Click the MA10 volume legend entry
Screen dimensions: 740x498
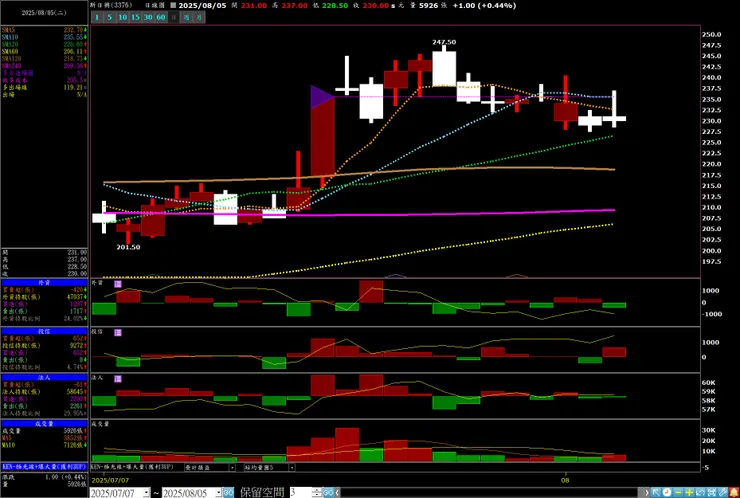[44, 445]
